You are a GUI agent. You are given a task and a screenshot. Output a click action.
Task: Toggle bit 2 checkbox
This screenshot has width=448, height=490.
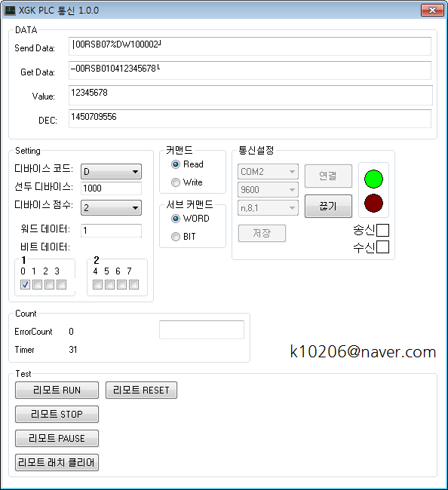[x=49, y=285]
